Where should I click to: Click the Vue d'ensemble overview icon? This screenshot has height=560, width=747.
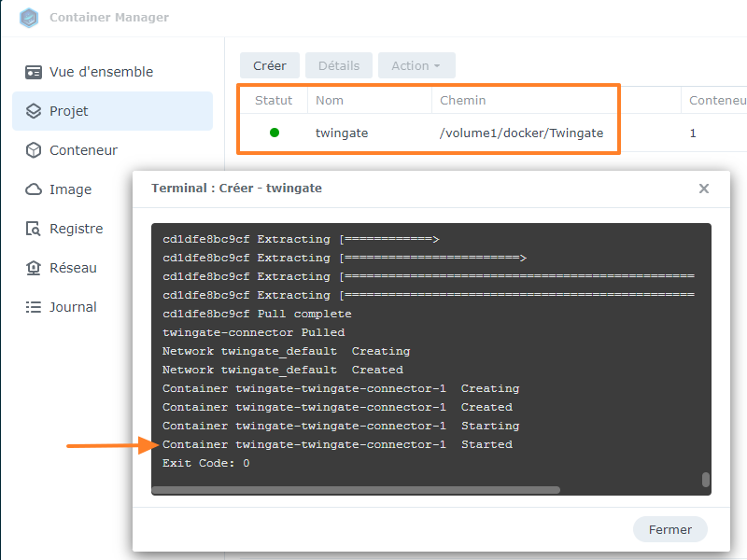pyautogui.click(x=34, y=72)
